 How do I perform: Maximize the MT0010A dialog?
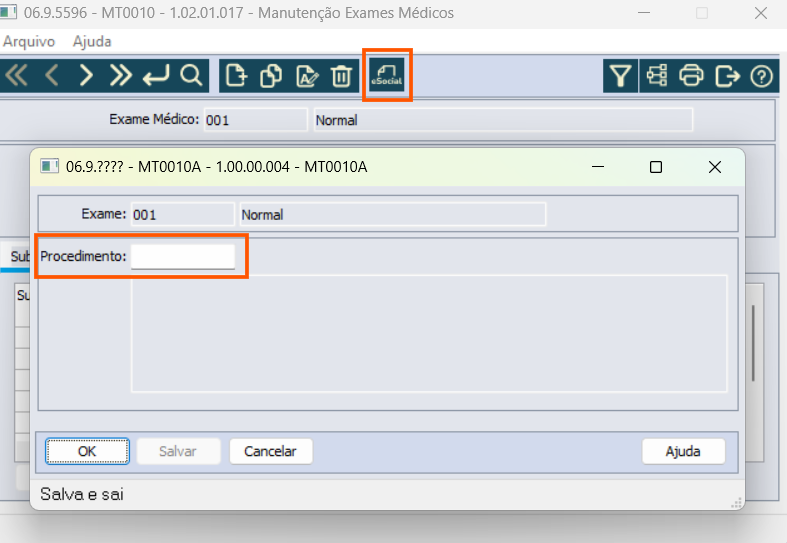[x=656, y=167]
